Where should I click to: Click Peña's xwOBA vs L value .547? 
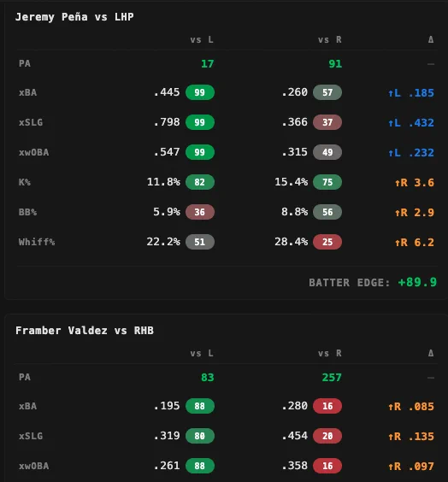(167, 152)
